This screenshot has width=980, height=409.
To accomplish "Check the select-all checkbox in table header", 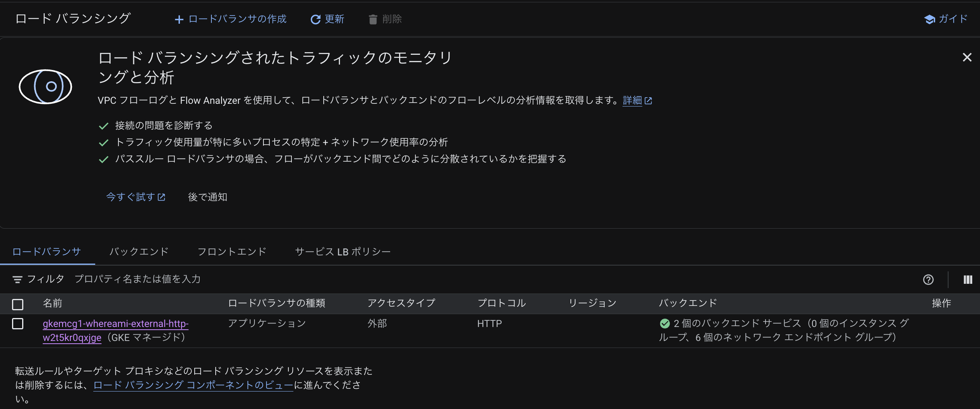I will point(18,304).
